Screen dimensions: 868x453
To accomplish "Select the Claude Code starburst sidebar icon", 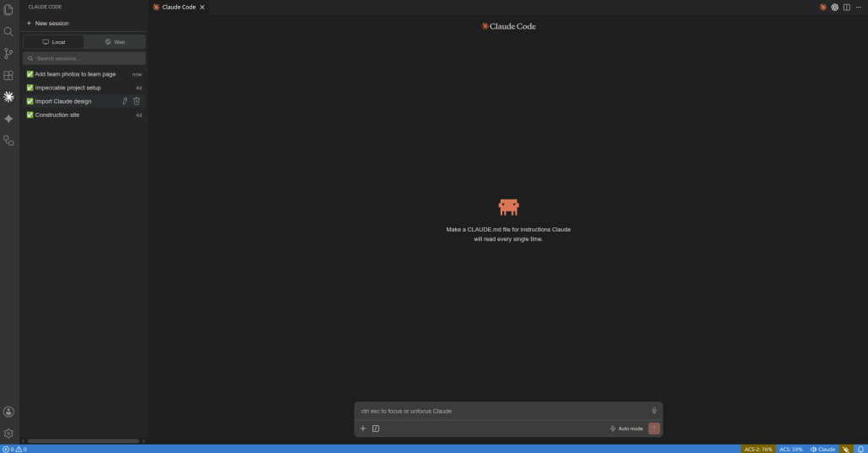I will [8, 97].
